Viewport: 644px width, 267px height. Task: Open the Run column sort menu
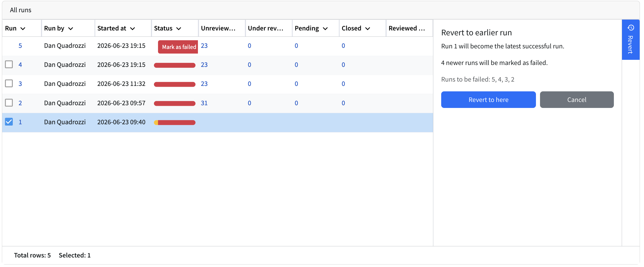tap(23, 29)
